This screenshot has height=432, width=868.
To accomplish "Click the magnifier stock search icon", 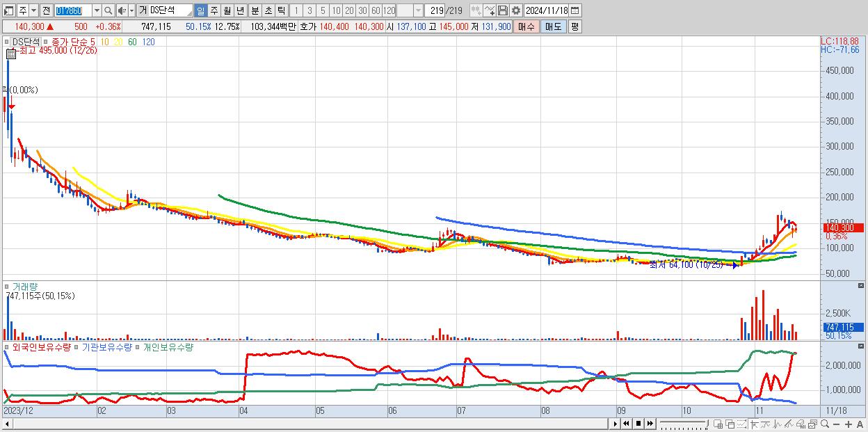I will tap(108, 10).
